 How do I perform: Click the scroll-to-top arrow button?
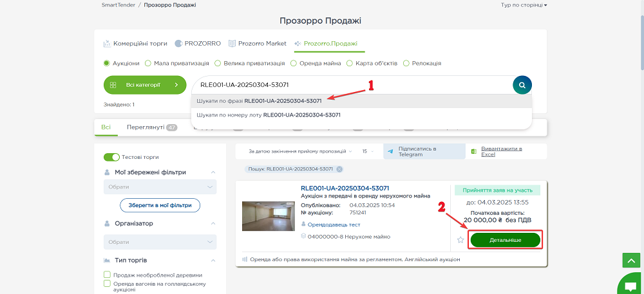point(630,260)
